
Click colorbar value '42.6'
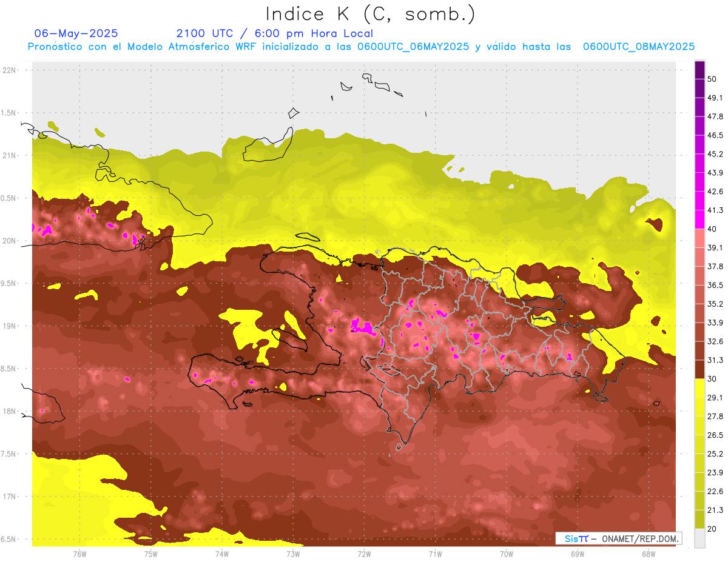[x=715, y=192]
